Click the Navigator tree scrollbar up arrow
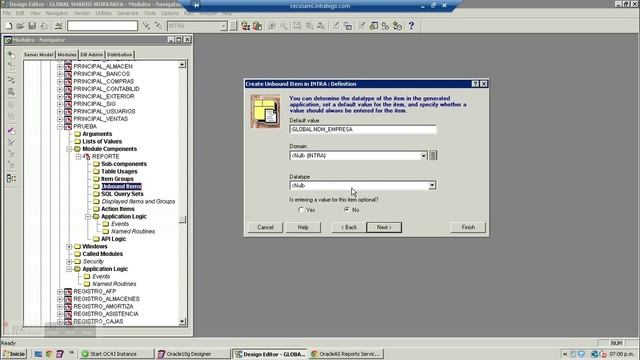This screenshot has width=640, height=360. coord(182,64)
